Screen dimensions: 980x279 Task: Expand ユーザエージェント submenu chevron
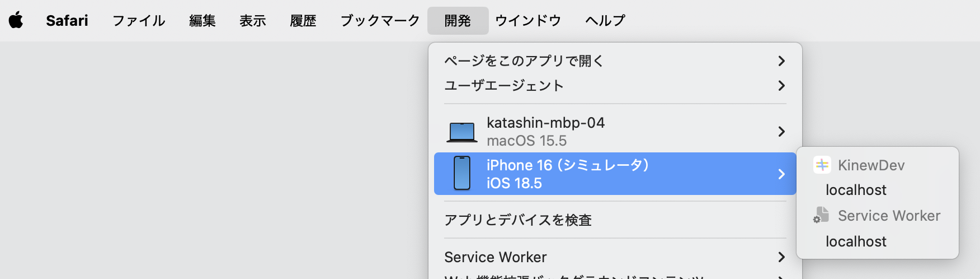[781, 85]
